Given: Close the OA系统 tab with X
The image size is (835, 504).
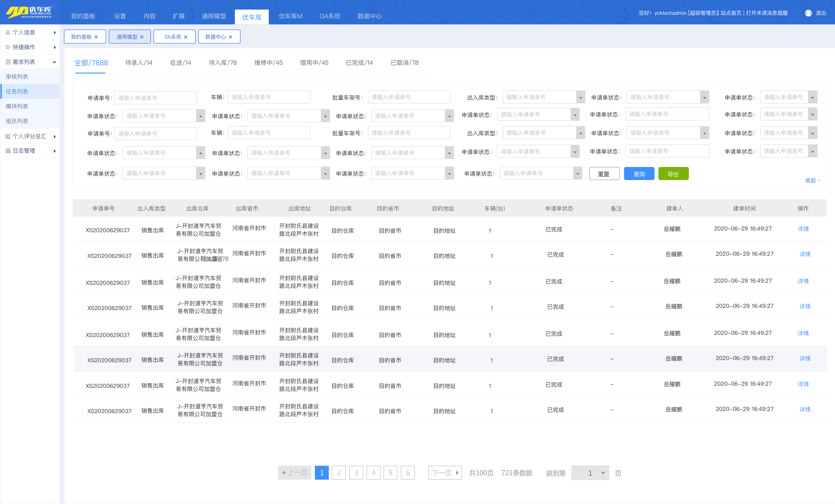Looking at the screenshot, I should pos(186,37).
